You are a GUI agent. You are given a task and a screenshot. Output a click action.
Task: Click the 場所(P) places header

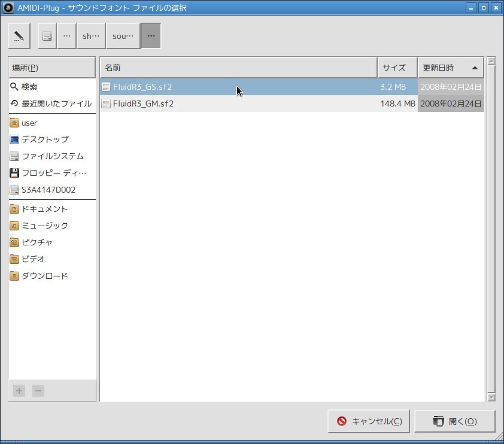(x=51, y=68)
